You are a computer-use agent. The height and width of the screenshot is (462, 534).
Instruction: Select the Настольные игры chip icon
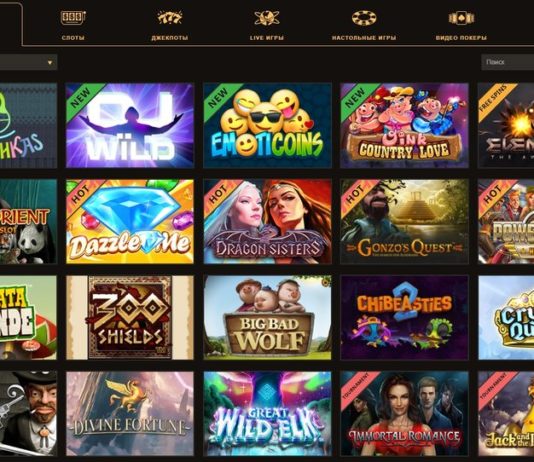364,18
